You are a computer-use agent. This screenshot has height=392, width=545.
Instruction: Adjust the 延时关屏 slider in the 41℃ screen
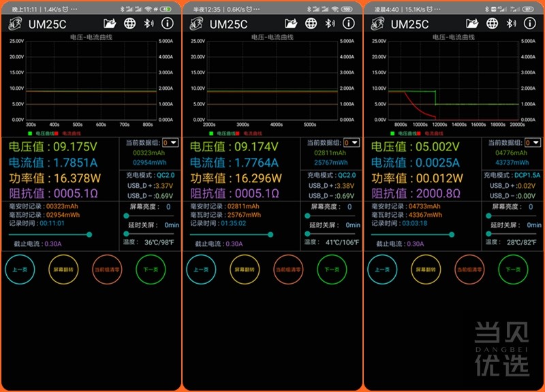click(x=331, y=233)
